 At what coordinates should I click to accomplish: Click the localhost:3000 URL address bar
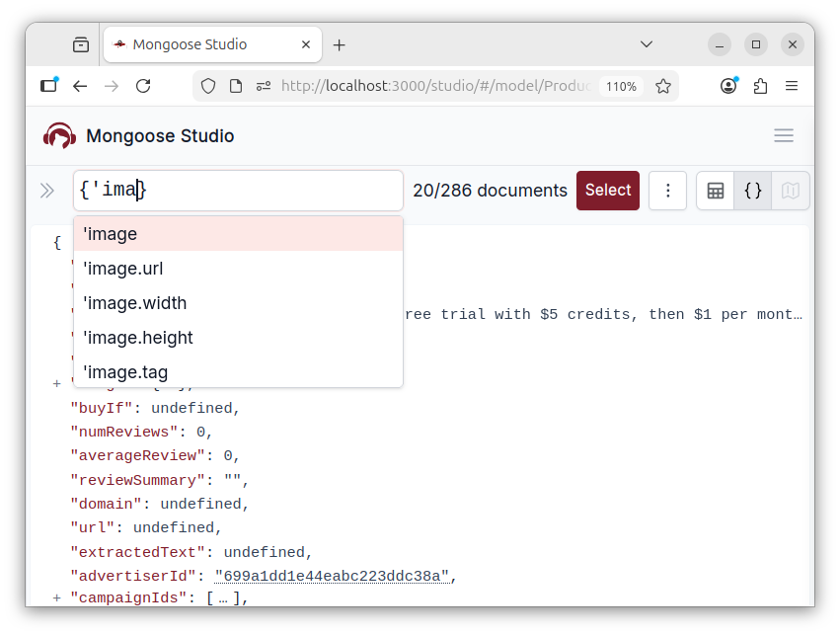coord(436,86)
